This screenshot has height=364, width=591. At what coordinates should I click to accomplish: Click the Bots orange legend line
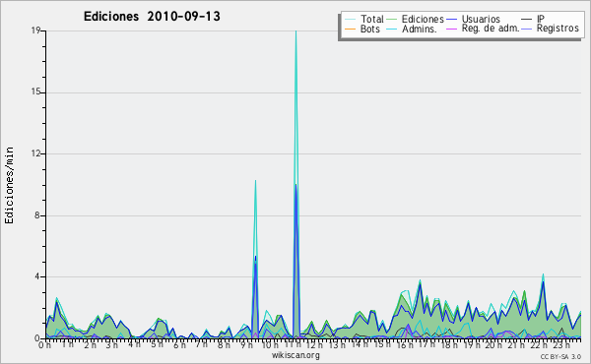[x=350, y=29]
